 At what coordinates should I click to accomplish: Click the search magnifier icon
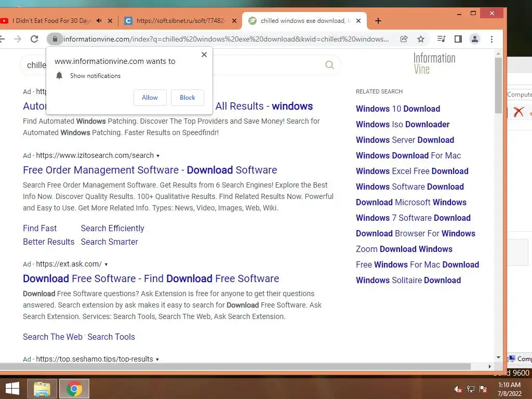[329, 65]
